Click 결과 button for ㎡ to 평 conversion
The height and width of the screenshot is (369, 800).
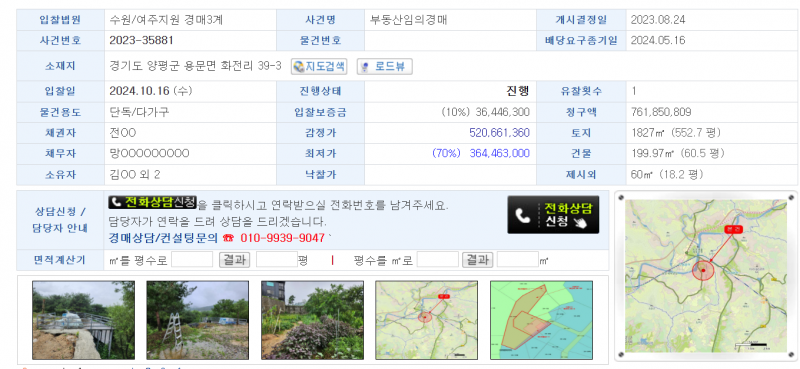pyautogui.click(x=235, y=260)
